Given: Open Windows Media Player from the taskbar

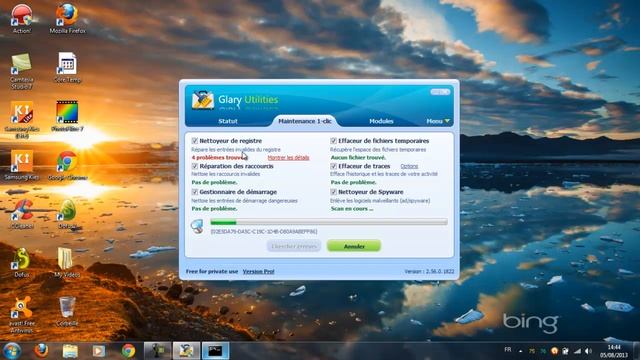Looking at the screenshot, I should click(x=98, y=351).
